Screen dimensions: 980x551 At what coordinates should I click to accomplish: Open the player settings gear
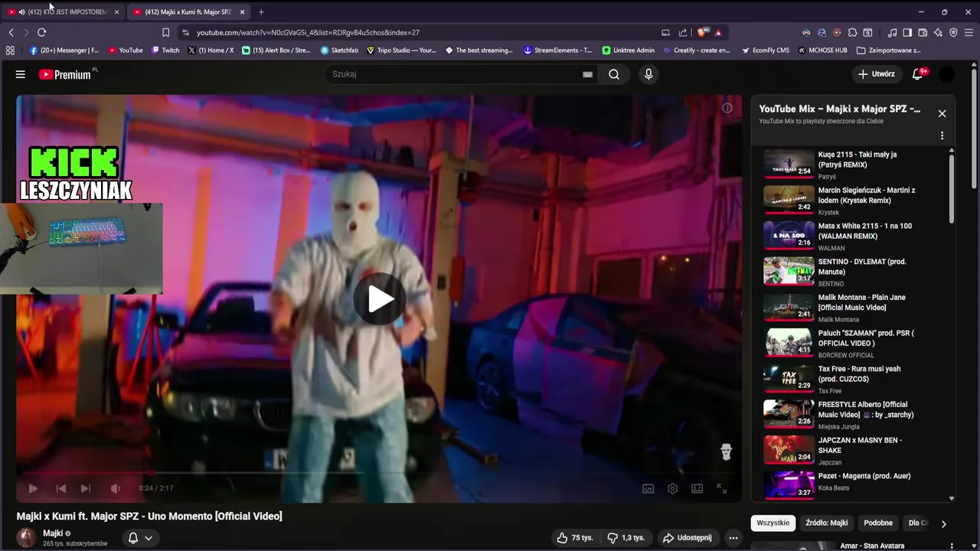[x=672, y=488]
